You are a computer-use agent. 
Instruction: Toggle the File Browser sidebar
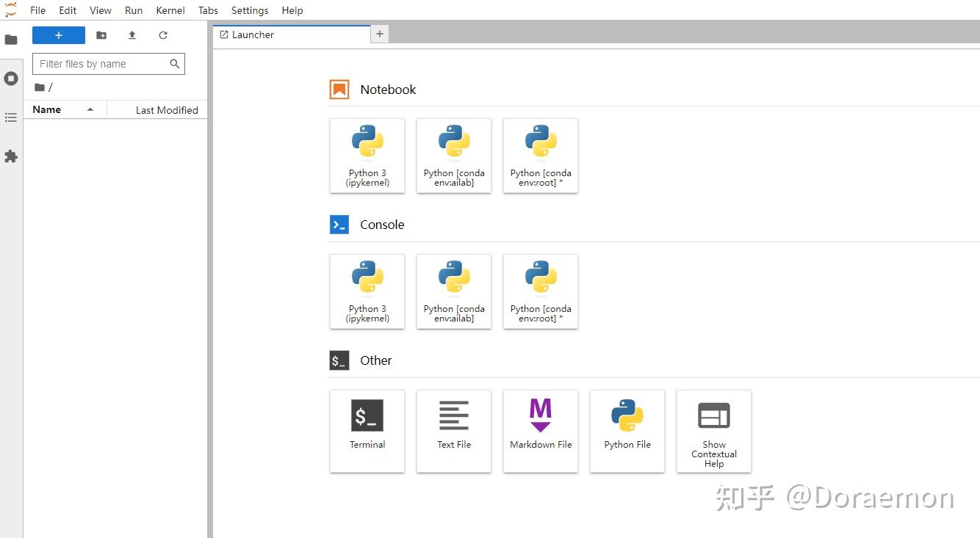coord(11,40)
